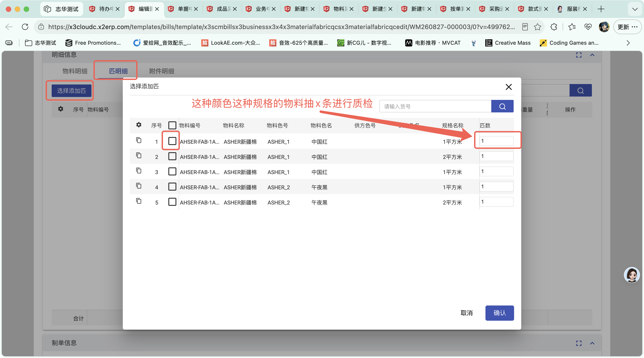Viewport: 644px width, 358px height.
Task: Close the 单据 browser tab
Action: point(196,9)
